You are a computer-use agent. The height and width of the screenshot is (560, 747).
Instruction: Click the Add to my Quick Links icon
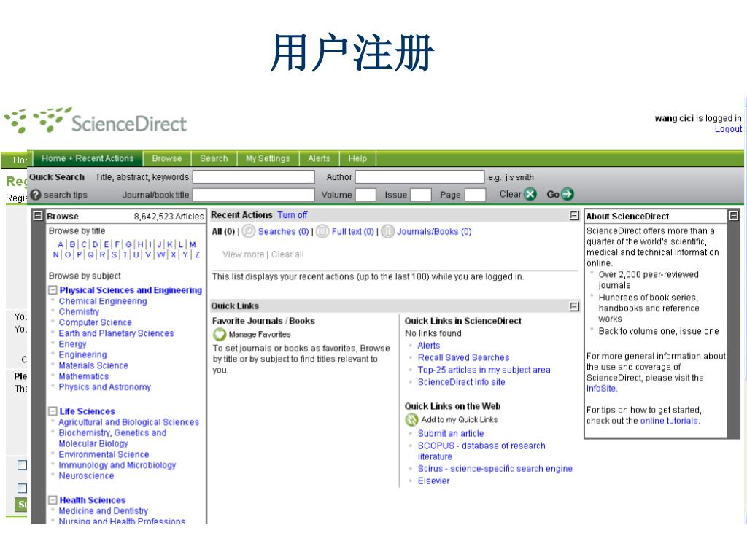coord(411,419)
